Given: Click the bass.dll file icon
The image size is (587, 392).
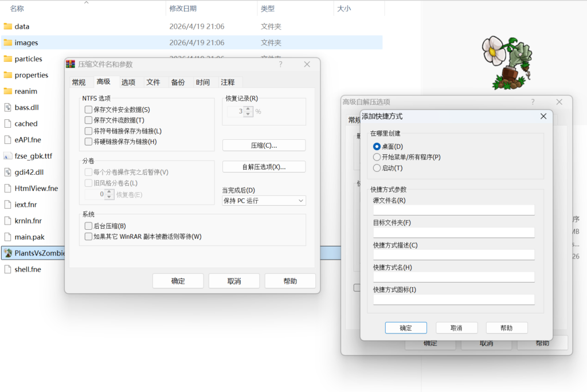Looking at the screenshot, I should point(8,107).
